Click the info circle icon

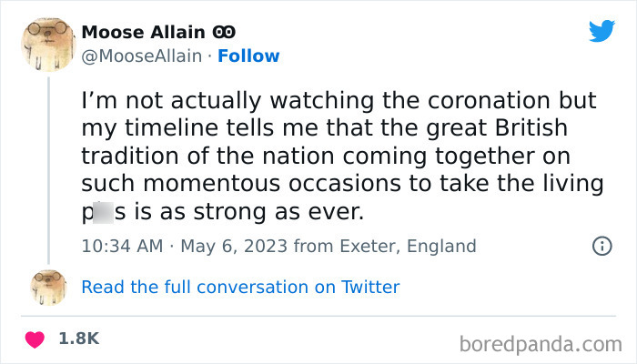pos(602,246)
